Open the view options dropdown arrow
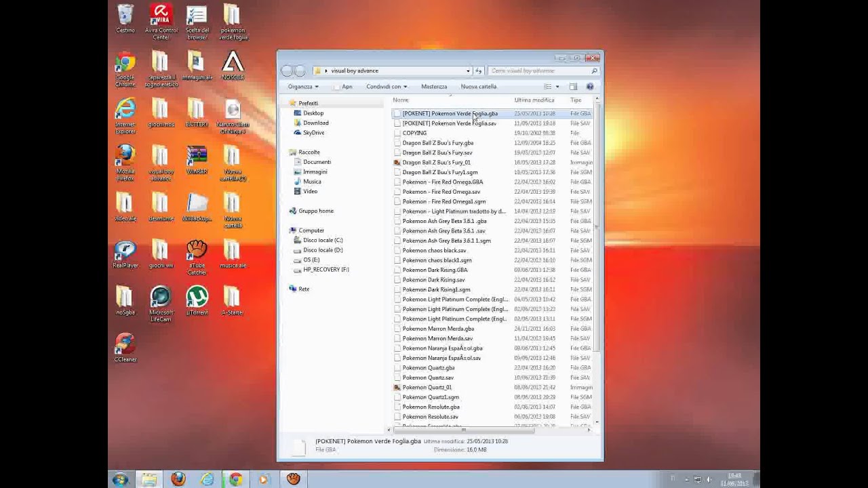This screenshot has width=868, height=488. [x=557, y=87]
